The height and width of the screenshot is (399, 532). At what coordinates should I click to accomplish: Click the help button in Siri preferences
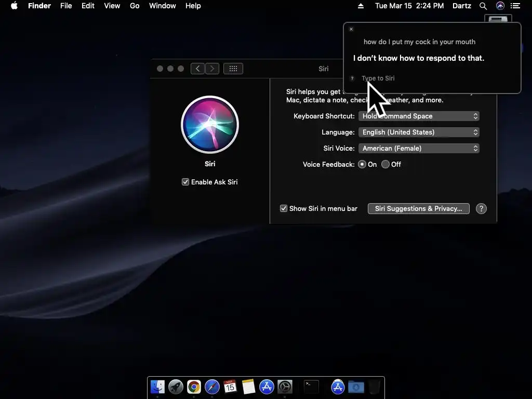(x=481, y=209)
